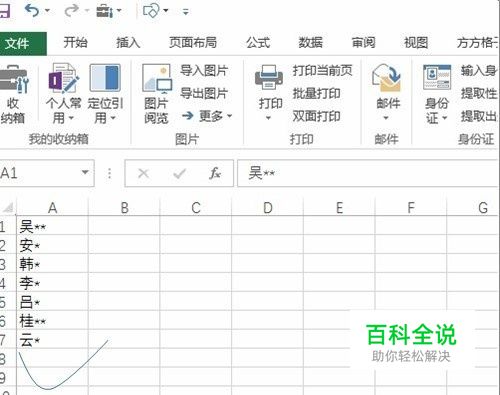Click the formula bar containing 吴**
Viewport: 500px width, 395px height.
point(368,173)
